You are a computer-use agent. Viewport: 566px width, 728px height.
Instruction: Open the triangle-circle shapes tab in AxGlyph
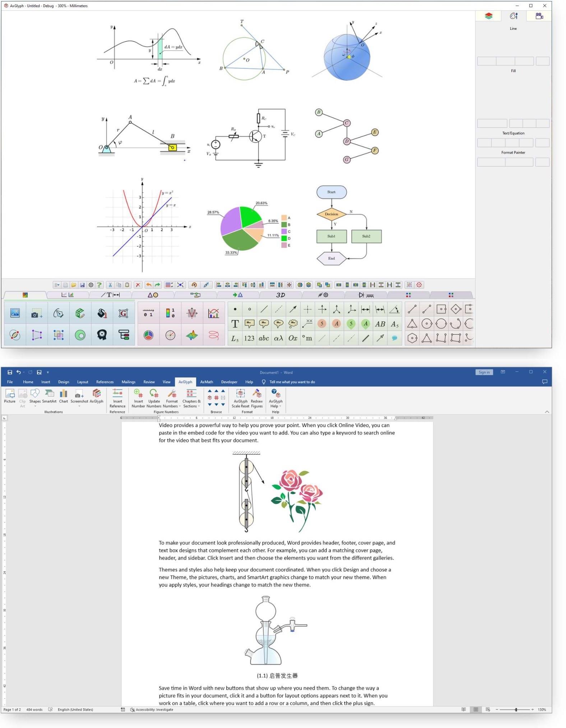[153, 295]
